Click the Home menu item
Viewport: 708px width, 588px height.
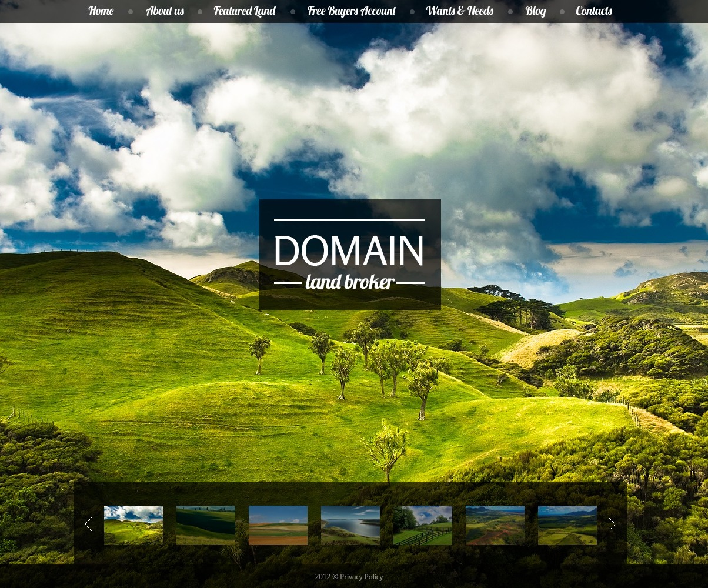click(101, 11)
